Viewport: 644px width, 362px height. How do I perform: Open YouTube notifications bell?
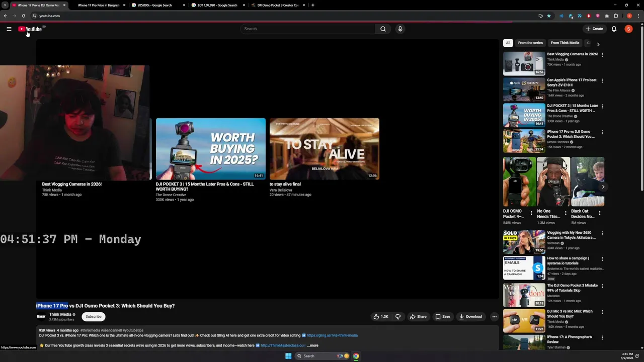click(614, 29)
